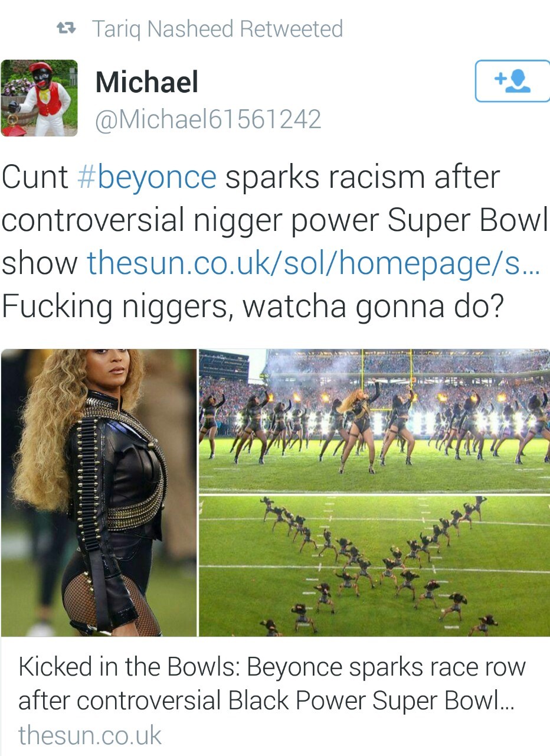This screenshot has width=550, height=756.
Task: Open the #beyonce hashtag
Action: pyautogui.click(x=147, y=178)
